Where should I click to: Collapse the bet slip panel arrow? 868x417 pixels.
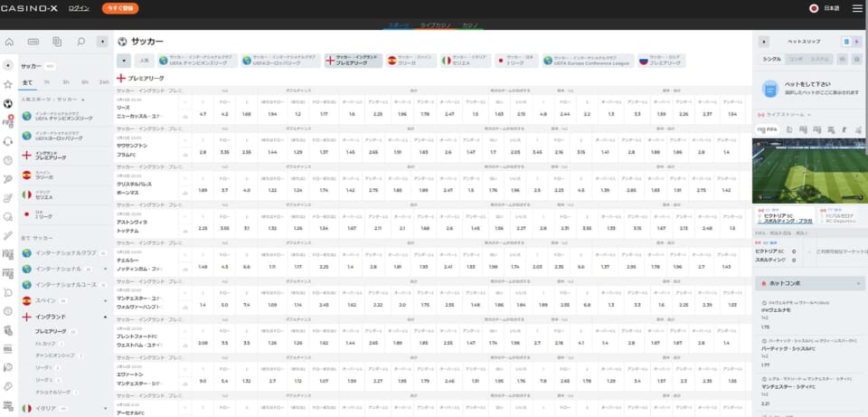point(764,42)
